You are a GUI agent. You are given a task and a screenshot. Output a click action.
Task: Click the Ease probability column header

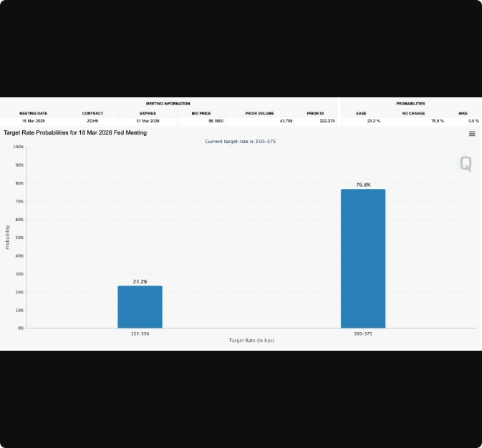pos(361,113)
